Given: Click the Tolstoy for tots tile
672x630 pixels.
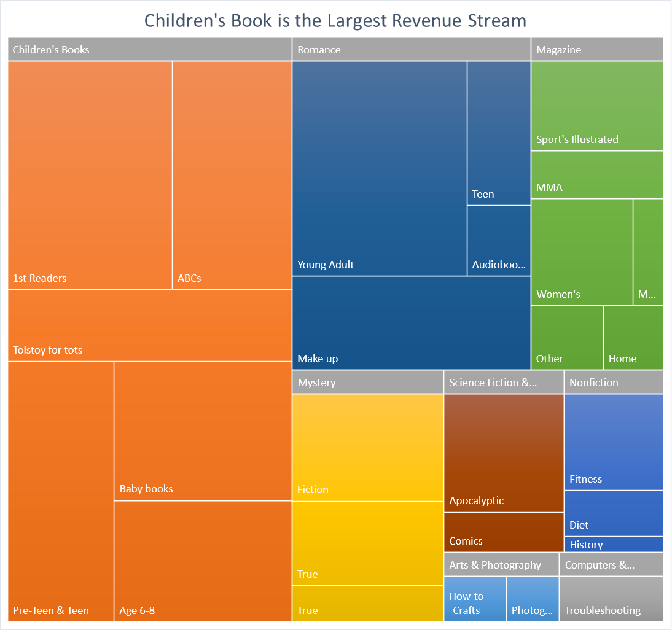Looking at the screenshot, I should pos(149,325).
